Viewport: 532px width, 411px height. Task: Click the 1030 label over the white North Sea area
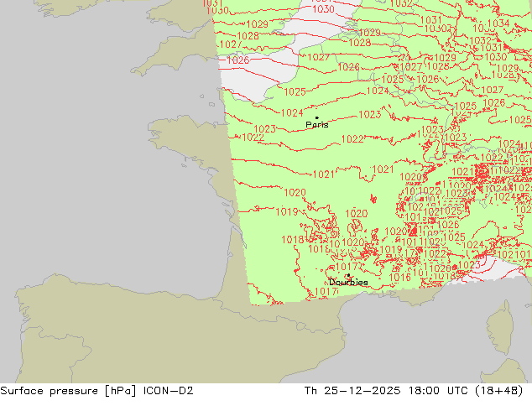click(x=323, y=9)
